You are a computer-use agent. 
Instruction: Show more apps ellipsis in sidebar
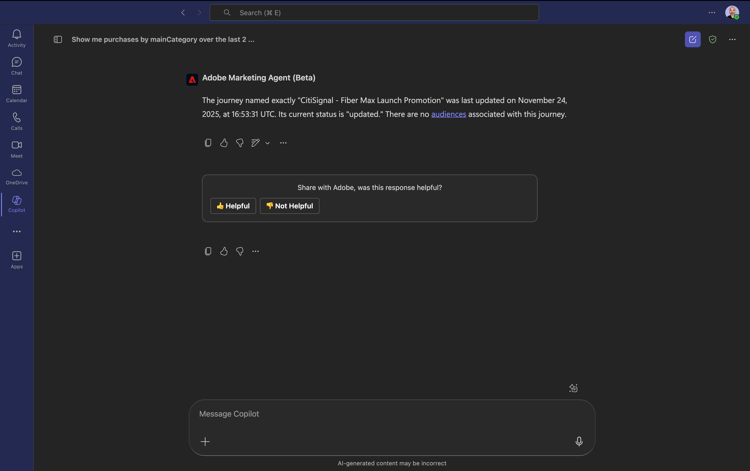click(x=17, y=231)
